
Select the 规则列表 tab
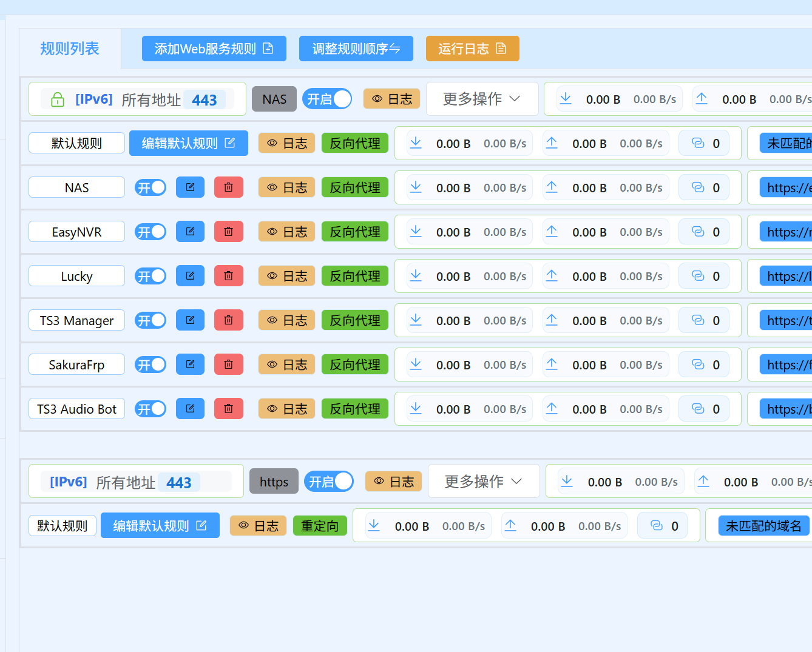click(70, 49)
